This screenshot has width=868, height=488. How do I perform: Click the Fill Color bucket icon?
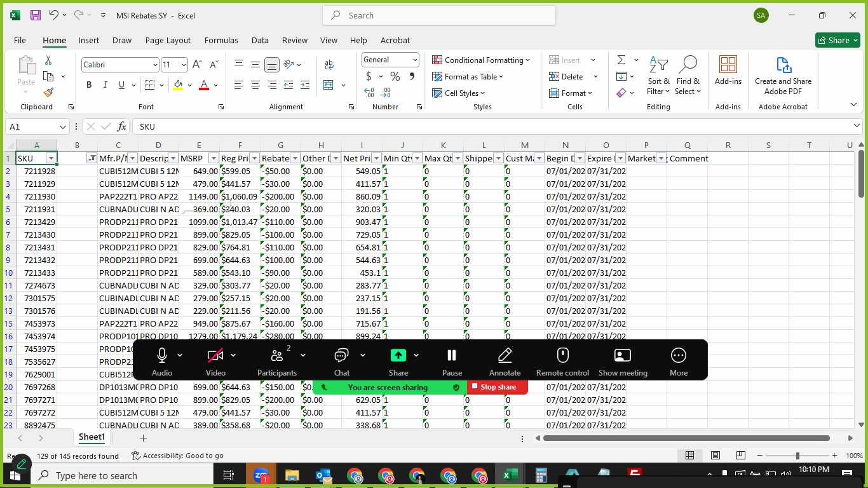[x=178, y=85]
